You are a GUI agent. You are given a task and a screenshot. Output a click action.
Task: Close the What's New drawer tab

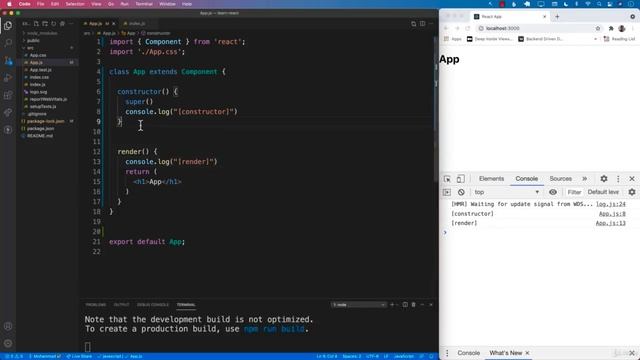pyautogui.click(x=527, y=353)
